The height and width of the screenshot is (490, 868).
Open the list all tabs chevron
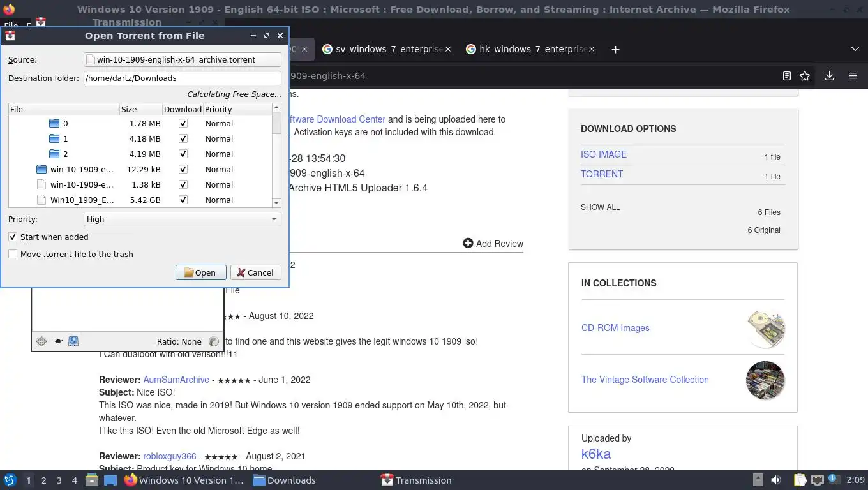pyautogui.click(x=855, y=49)
